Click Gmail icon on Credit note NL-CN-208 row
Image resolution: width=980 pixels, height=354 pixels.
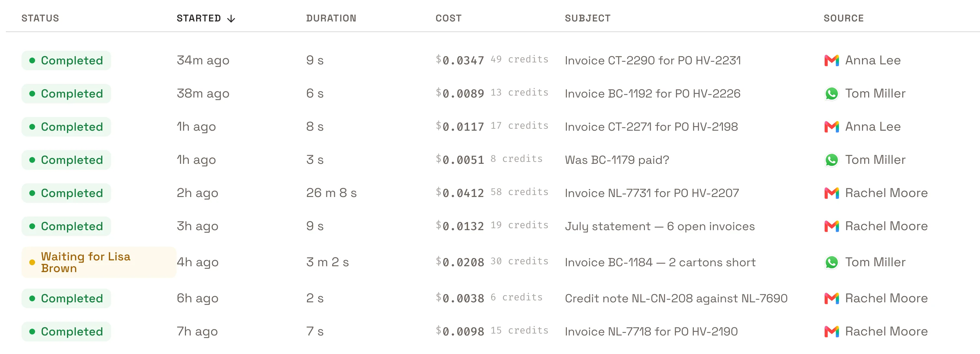click(x=832, y=298)
